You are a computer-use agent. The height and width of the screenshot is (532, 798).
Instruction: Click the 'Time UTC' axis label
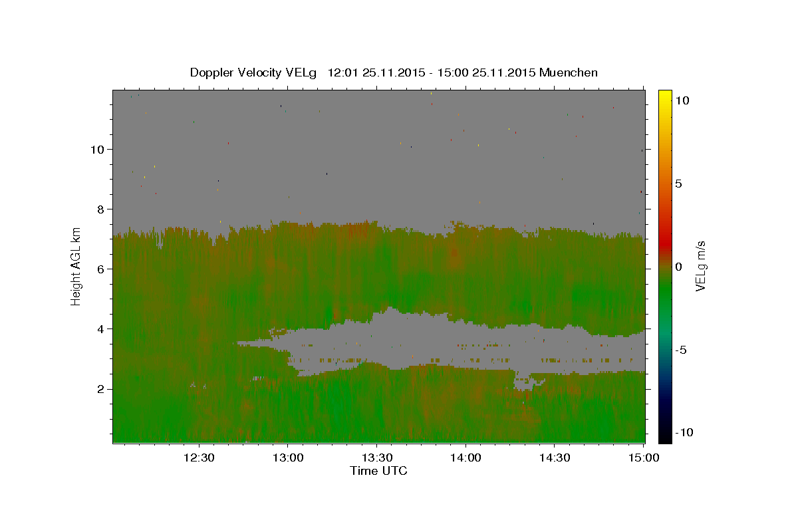378,471
